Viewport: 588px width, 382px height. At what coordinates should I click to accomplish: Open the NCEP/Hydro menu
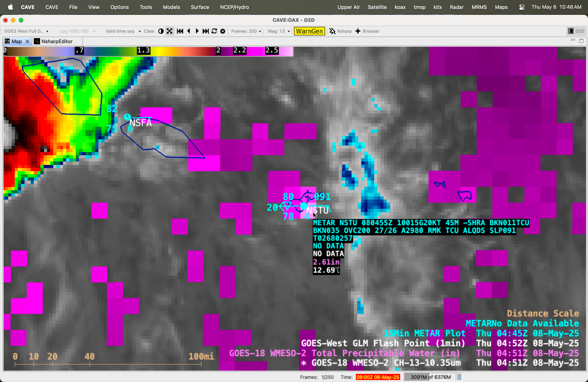234,7
